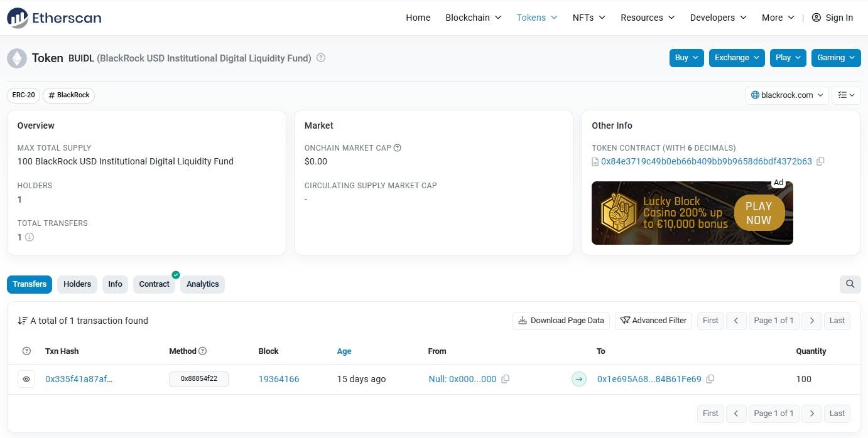Expand the Exchange dropdown
The image size is (868, 438).
pos(737,58)
